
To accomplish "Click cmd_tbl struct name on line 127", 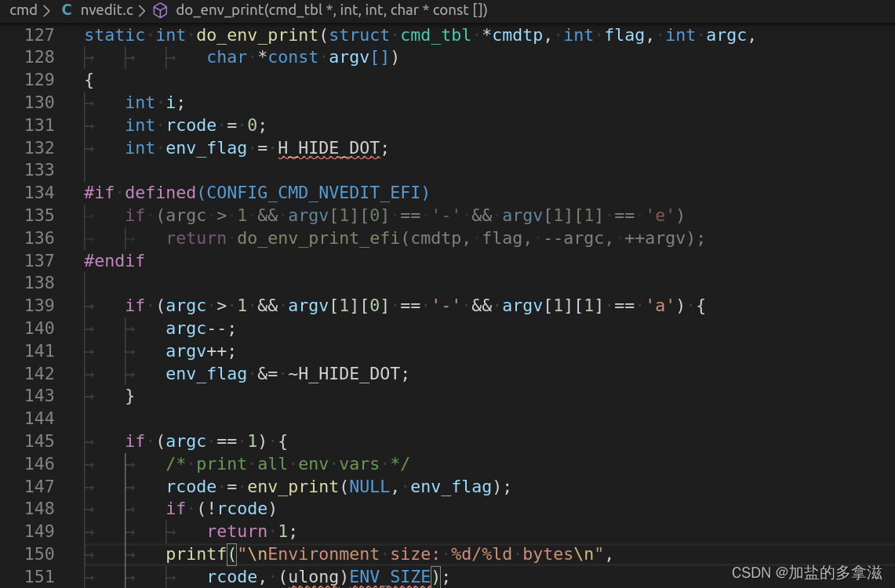I will tap(435, 35).
